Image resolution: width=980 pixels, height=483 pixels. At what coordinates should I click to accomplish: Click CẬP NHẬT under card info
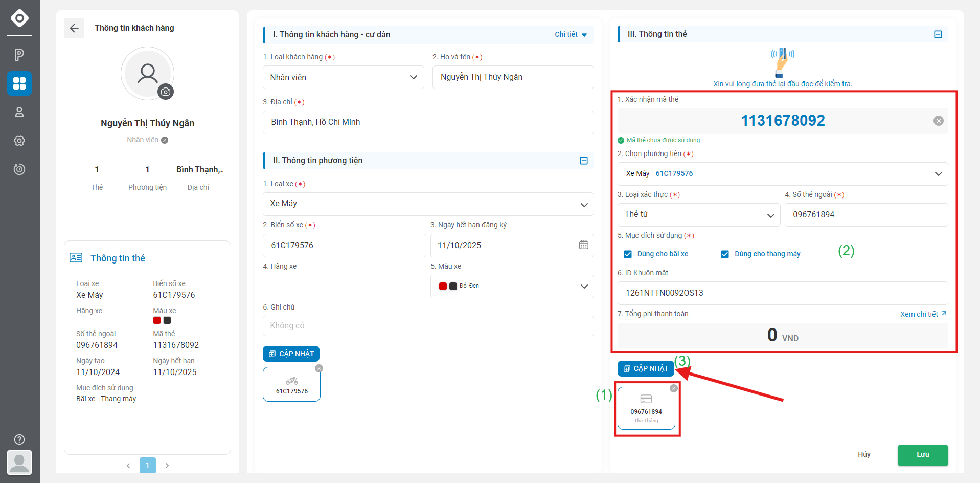click(646, 369)
